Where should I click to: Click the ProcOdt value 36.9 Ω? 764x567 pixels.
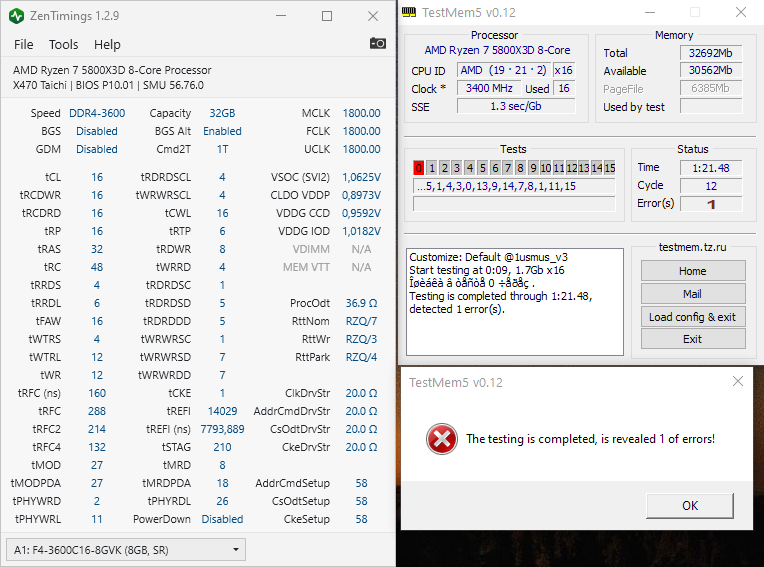[361, 303]
